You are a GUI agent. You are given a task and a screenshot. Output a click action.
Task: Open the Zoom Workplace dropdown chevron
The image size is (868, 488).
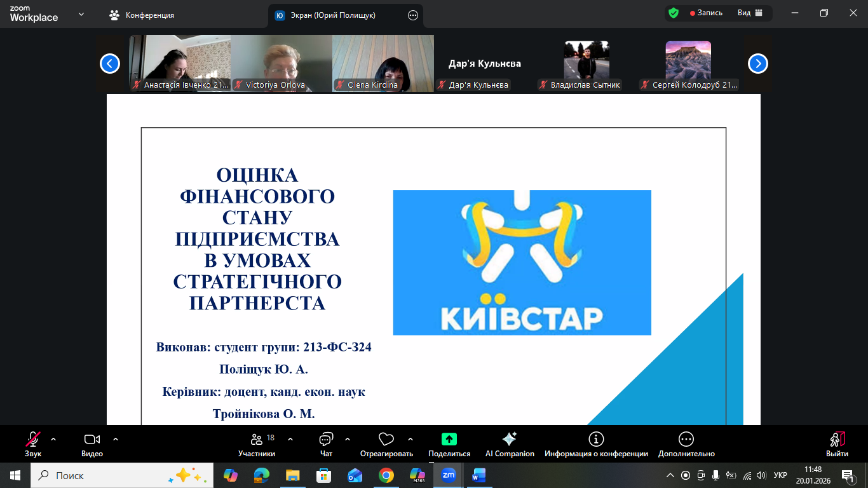point(81,14)
